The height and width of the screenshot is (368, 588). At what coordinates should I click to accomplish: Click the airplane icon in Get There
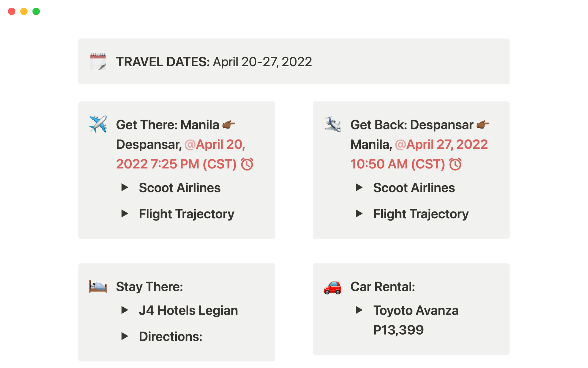click(98, 124)
